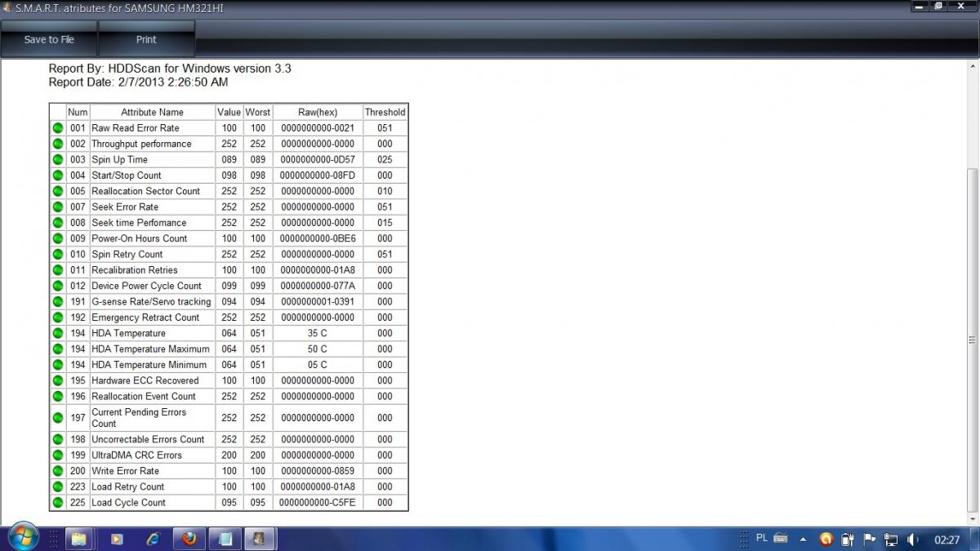Click the '50 C' maximum temperature value
980x551 pixels.
tap(318, 349)
